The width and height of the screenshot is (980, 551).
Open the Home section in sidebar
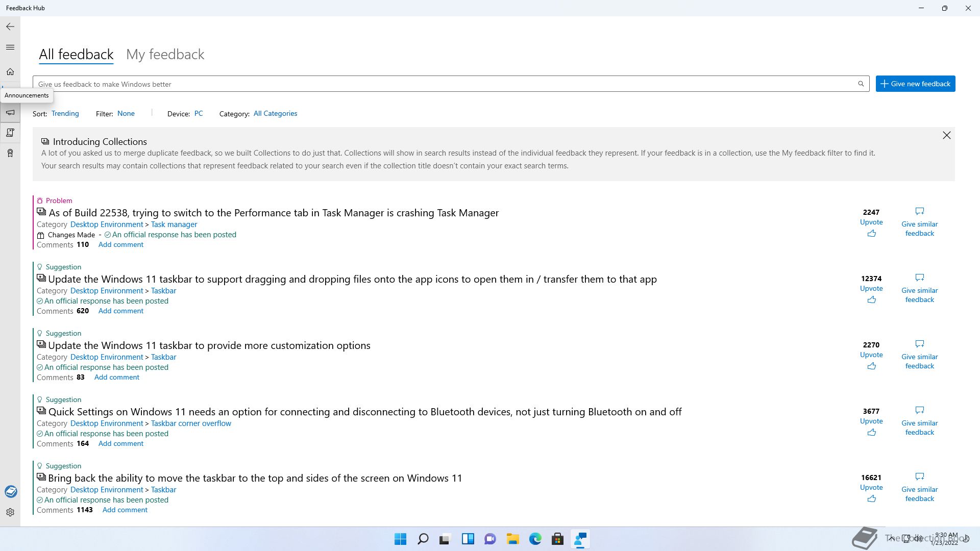pyautogui.click(x=10, y=72)
